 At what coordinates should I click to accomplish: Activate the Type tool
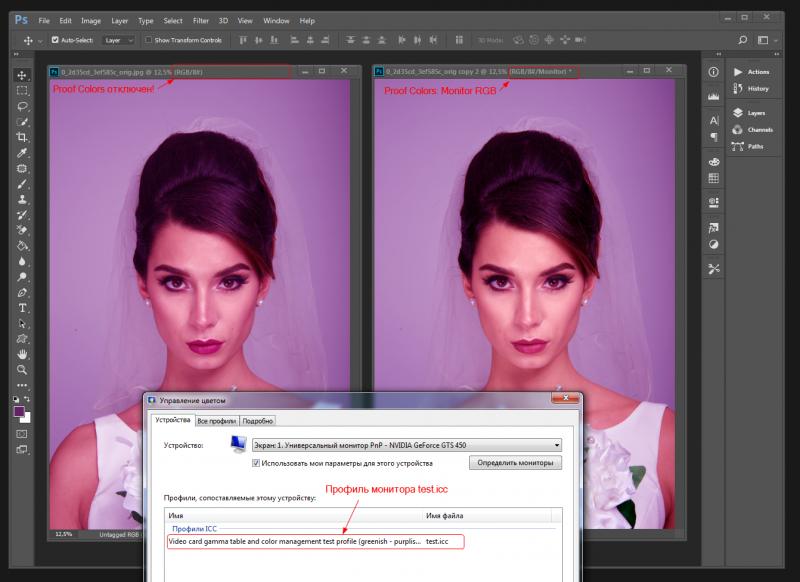pyautogui.click(x=22, y=308)
